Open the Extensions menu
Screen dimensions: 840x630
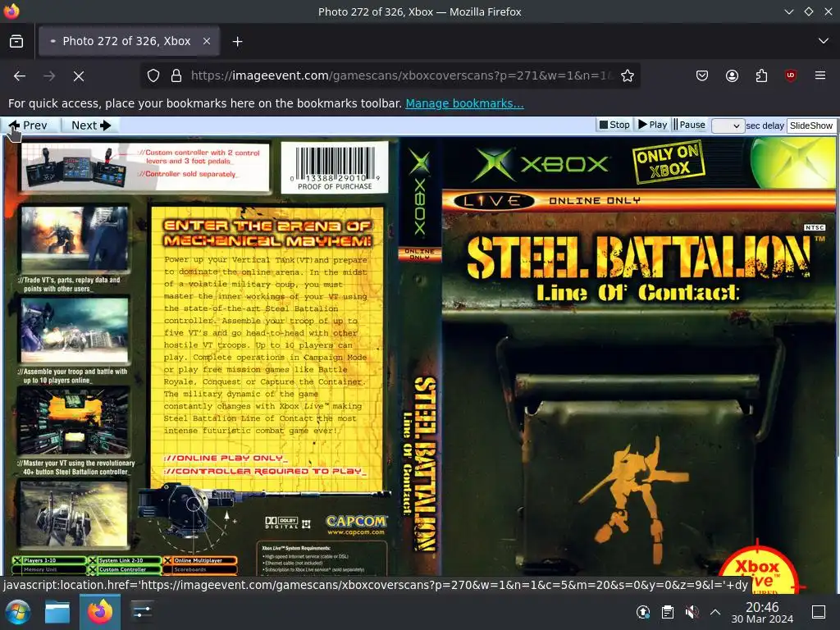point(761,76)
